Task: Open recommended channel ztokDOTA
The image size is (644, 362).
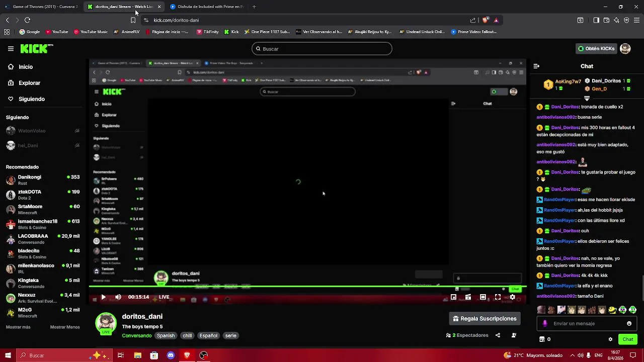Action: click(43, 195)
